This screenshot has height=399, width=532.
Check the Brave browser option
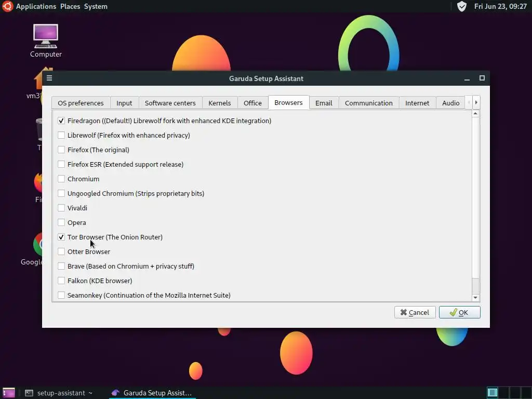pos(61,267)
